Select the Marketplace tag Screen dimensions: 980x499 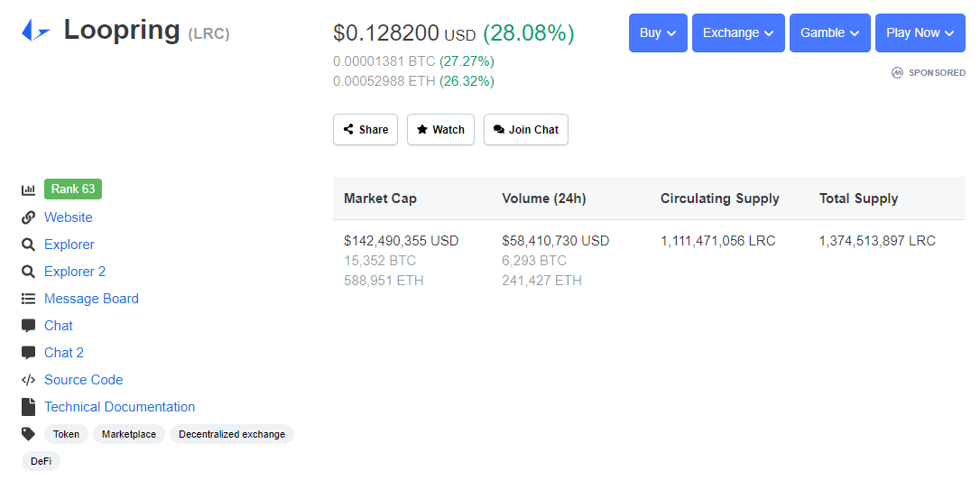(x=129, y=434)
